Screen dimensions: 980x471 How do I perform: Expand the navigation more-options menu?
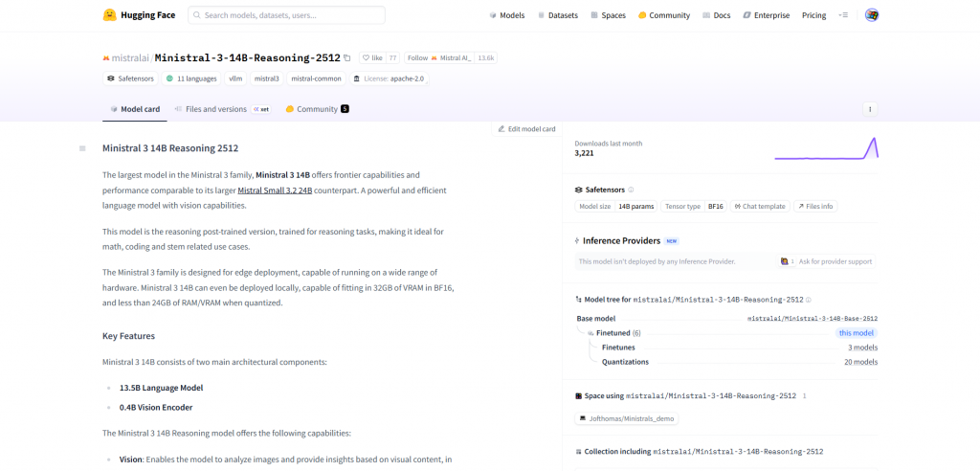tap(842, 15)
